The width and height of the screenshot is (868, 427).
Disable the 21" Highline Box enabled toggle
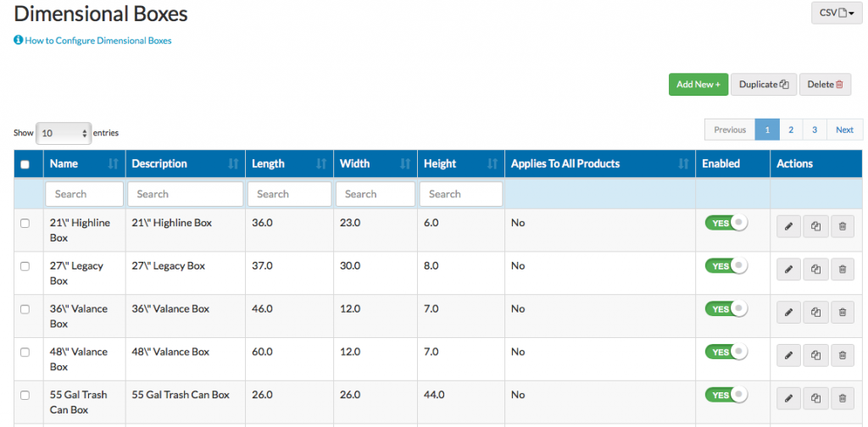tap(726, 223)
